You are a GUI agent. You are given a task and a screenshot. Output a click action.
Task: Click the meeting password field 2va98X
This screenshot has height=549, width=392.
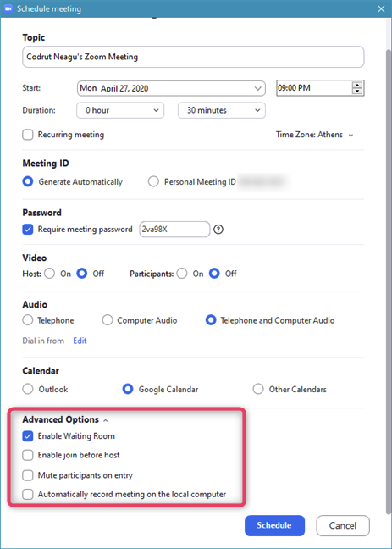click(174, 230)
